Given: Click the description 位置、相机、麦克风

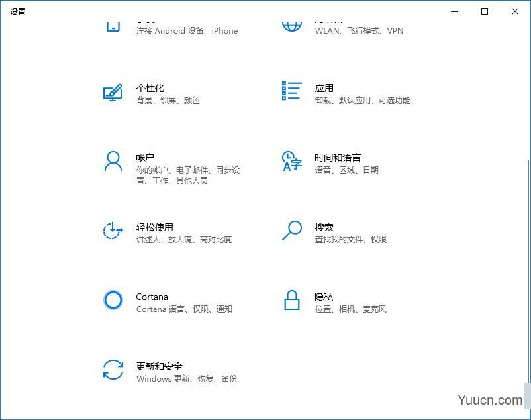Looking at the screenshot, I should point(351,309).
